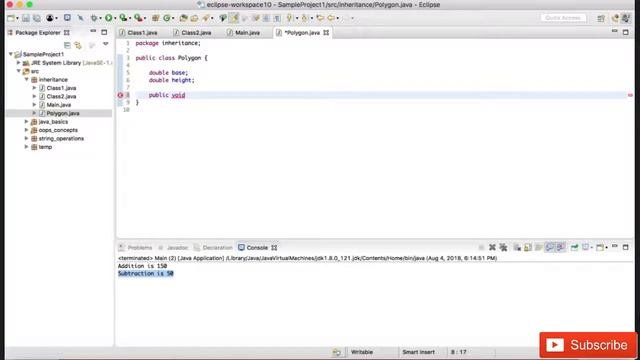640x360 pixels.
Task: Click the Open Type toolbar icon
Action: (183, 18)
